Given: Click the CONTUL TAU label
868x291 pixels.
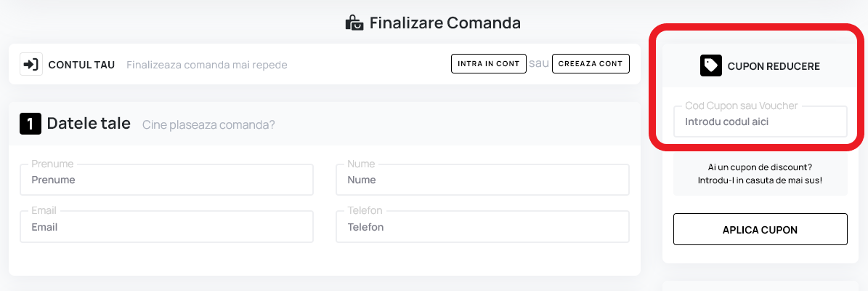Looking at the screenshot, I should [x=81, y=65].
